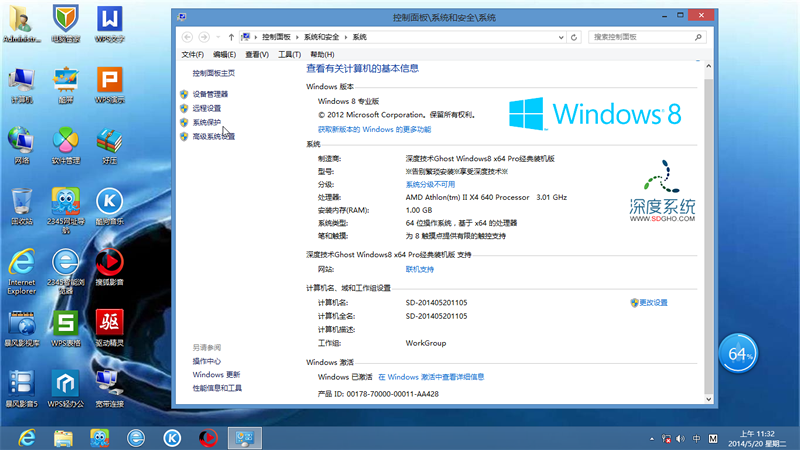Open 远程设置 from the sidebar

click(207, 109)
